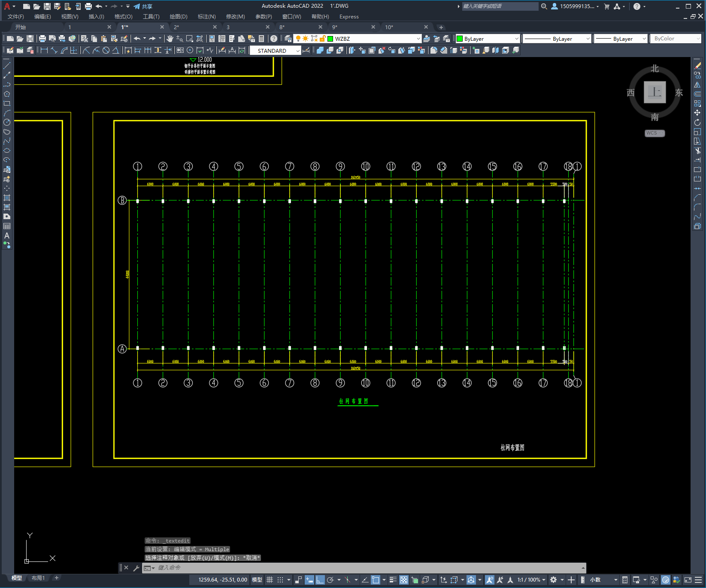
Task: Open the annotation scale 1:1 / 100% dropdown
Action: pyautogui.click(x=531, y=580)
